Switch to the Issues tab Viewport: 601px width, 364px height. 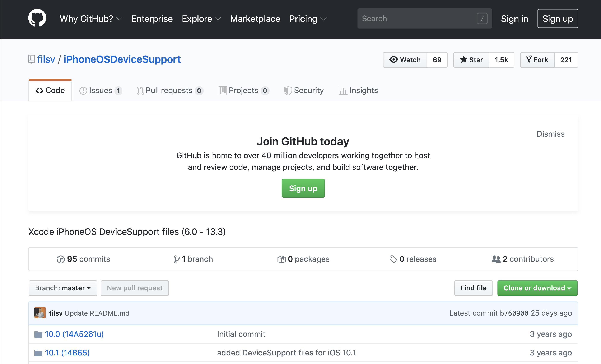click(x=101, y=90)
